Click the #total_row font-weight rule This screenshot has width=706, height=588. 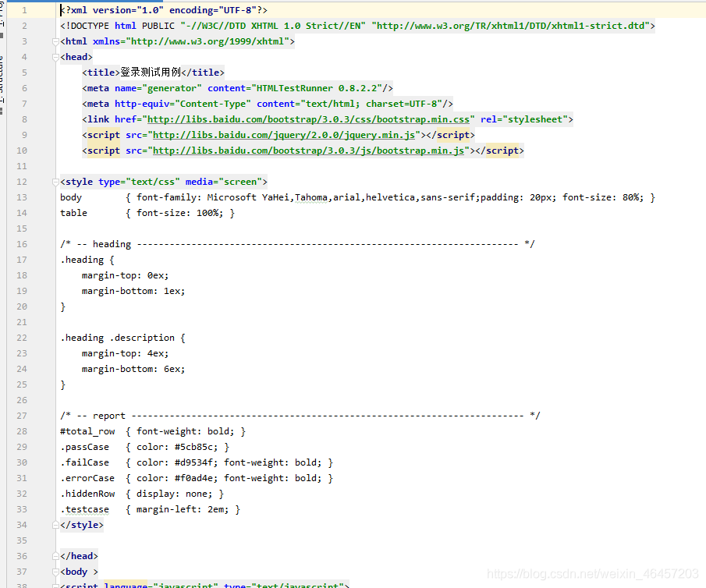tap(153, 432)
